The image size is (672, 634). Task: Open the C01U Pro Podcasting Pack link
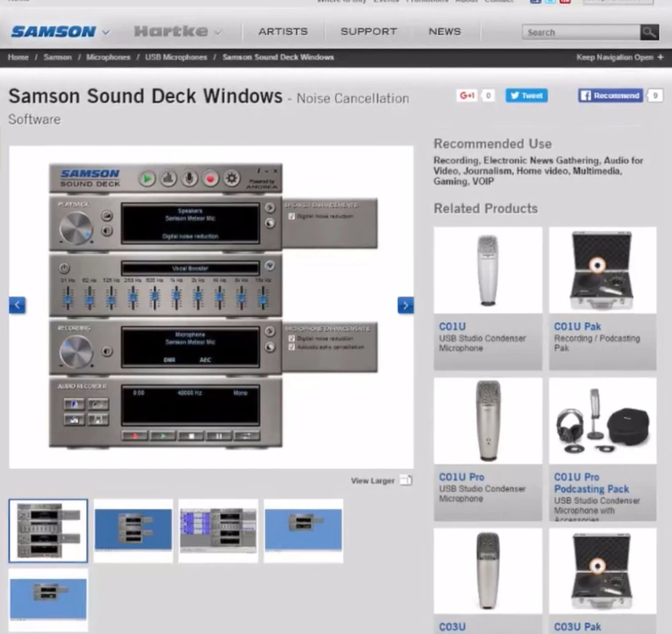point(591,483)
